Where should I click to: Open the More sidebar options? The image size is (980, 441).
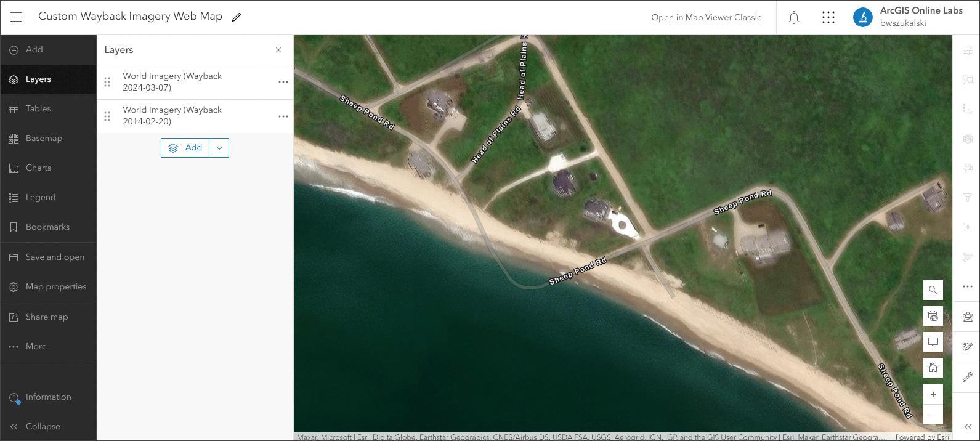48,347
